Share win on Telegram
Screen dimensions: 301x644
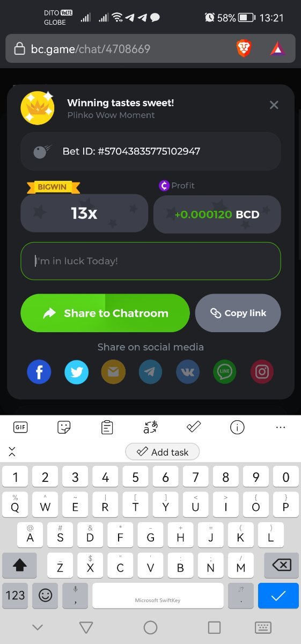click(150, 372)
